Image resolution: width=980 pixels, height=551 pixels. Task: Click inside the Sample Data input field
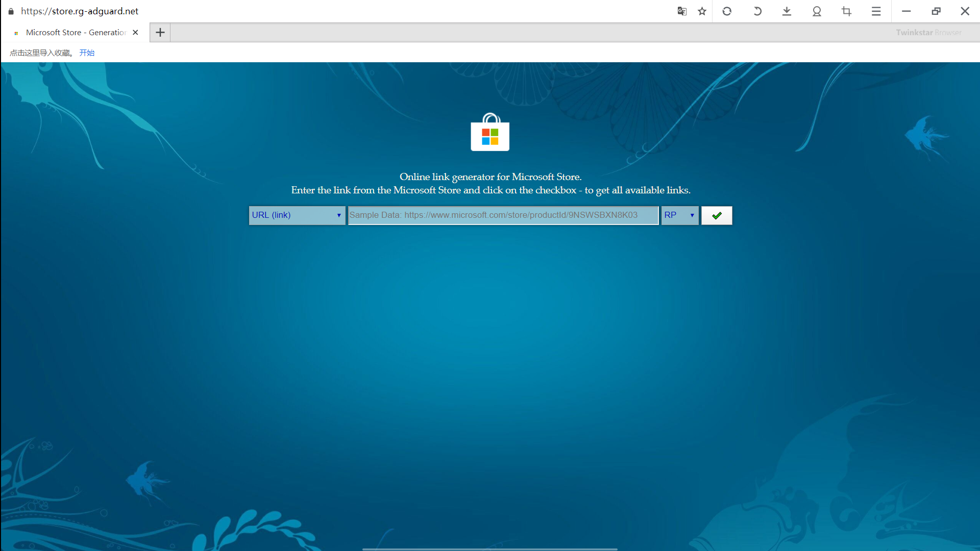pos(503,215)
